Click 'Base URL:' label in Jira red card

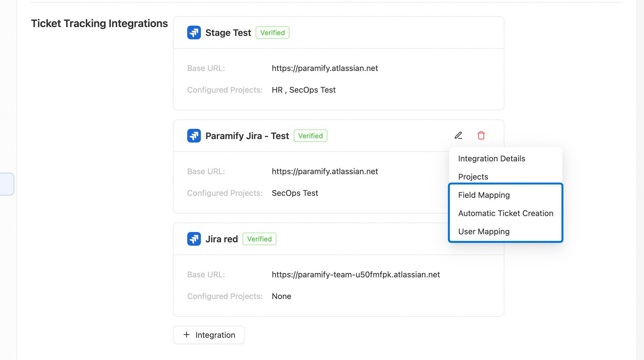[206, 275]
